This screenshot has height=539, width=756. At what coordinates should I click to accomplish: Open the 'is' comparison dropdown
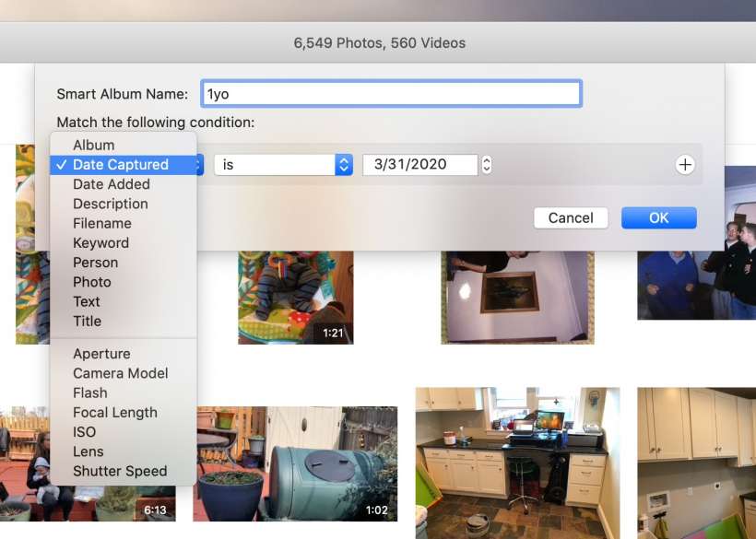(x=282, y=165)
